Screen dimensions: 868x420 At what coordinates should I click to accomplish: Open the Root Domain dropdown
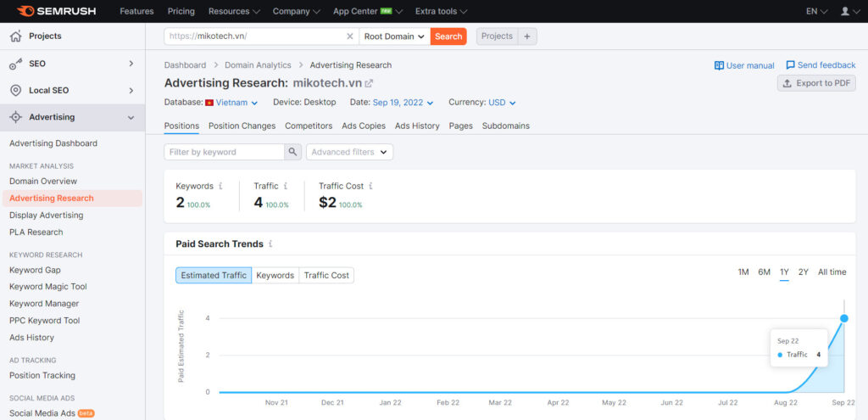coord(395,36)
